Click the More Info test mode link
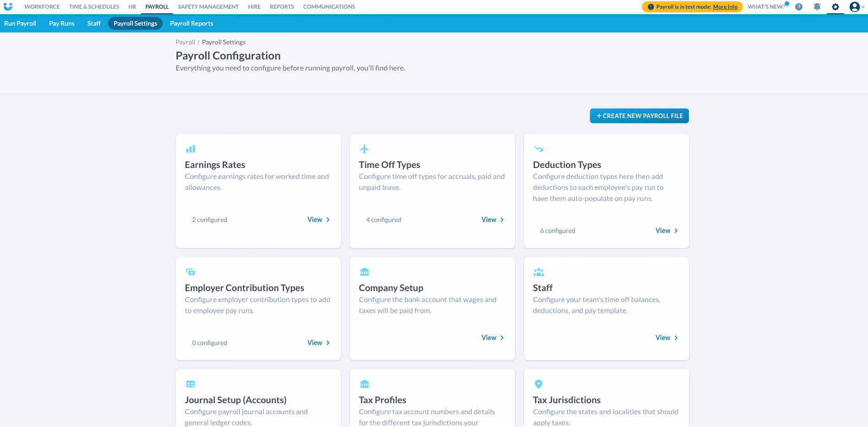 click(x=725, y=7)
